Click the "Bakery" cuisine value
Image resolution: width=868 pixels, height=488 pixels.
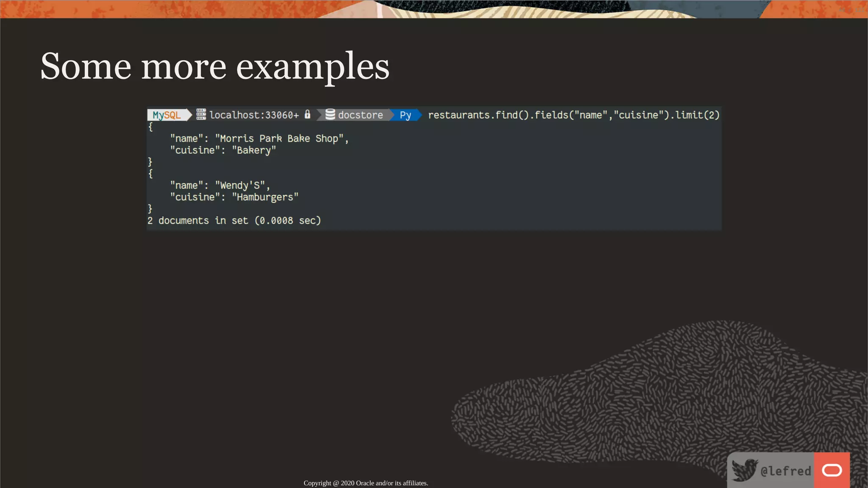(x=254, y=150)
